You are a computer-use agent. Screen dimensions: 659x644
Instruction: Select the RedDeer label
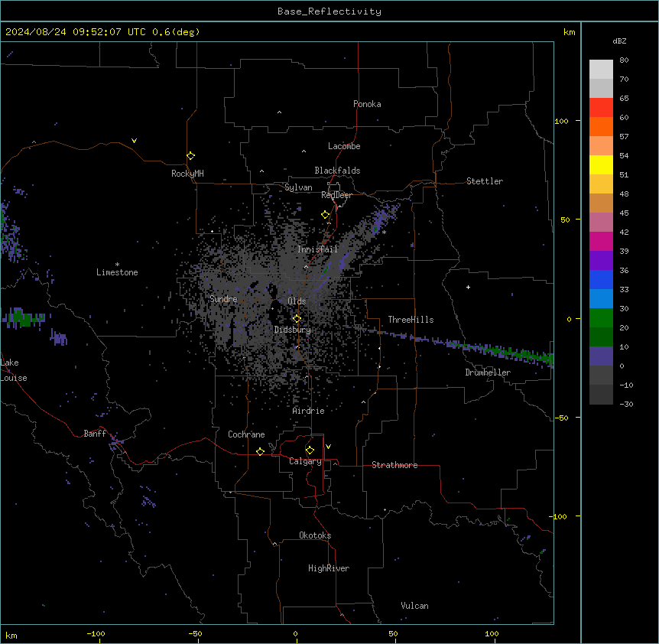(x=336, y=195)
